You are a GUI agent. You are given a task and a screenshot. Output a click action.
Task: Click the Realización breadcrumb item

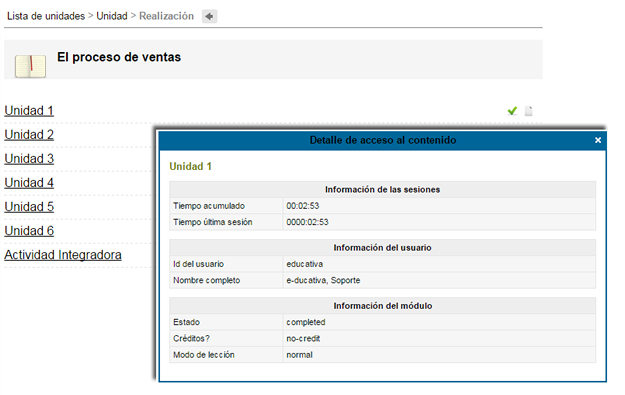[x=166, y=16]
